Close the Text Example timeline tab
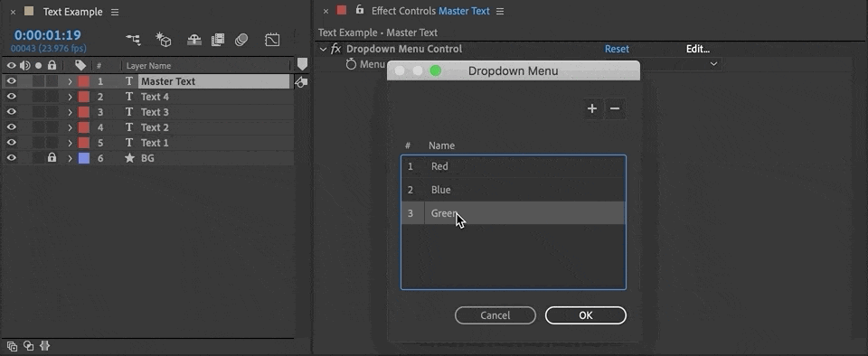The width and height of the screenshot is (868, 356). pos(13,12)
